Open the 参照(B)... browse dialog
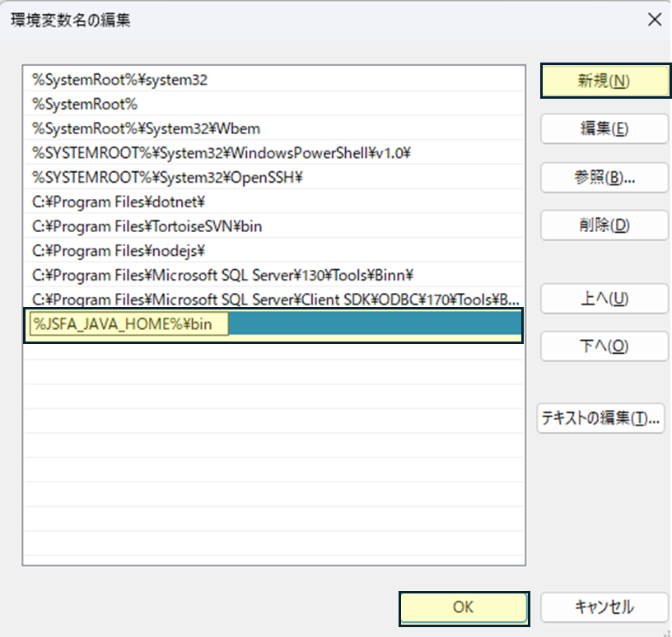 (x=604, y=178)
